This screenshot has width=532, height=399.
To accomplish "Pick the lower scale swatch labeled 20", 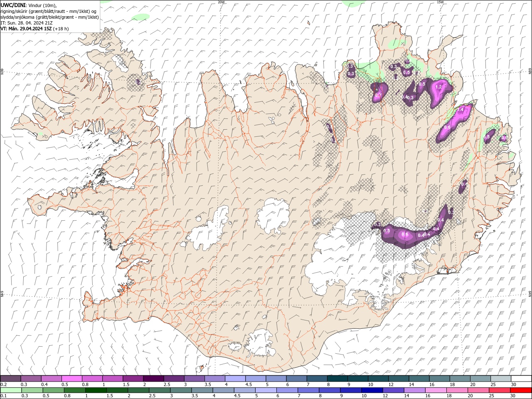I will pos(478,390).
